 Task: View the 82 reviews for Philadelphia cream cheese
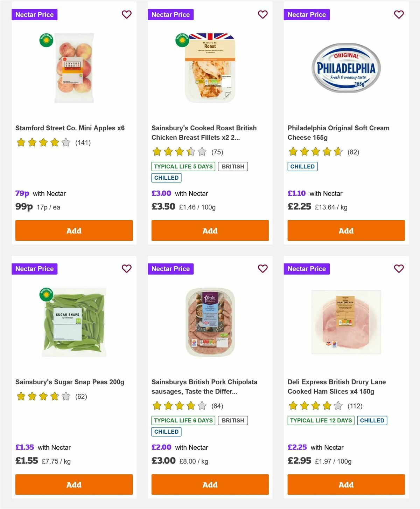[354, 152]
